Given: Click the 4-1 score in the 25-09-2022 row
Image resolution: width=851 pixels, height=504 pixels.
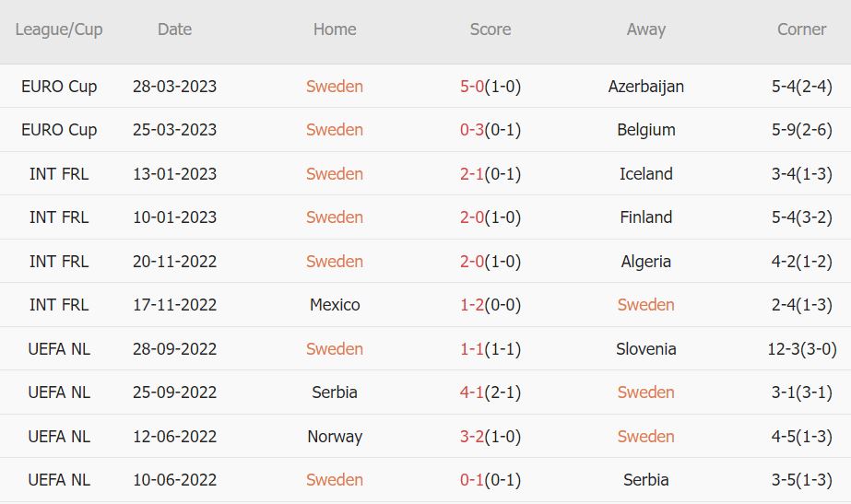Looking at the screenshot, I should pyautogui.click(x=472, y=393).
